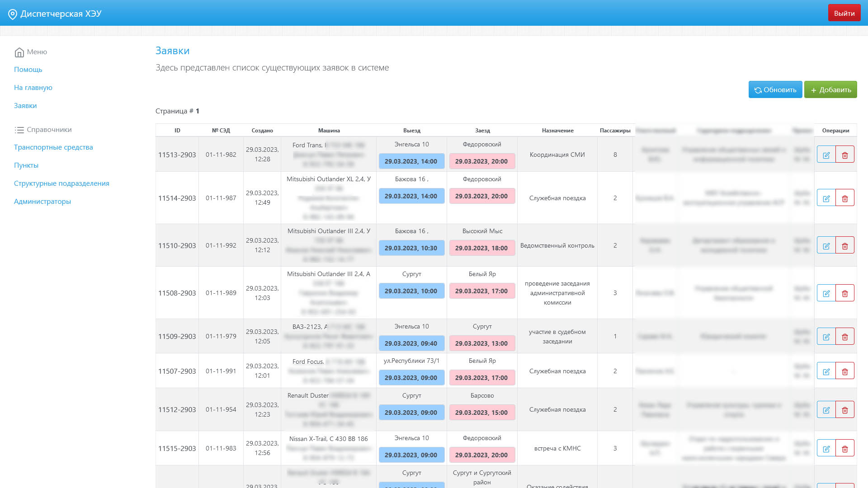Click edit icon for request 11507-2903
This screenshot has height=488, width=868.
[826, 371]
